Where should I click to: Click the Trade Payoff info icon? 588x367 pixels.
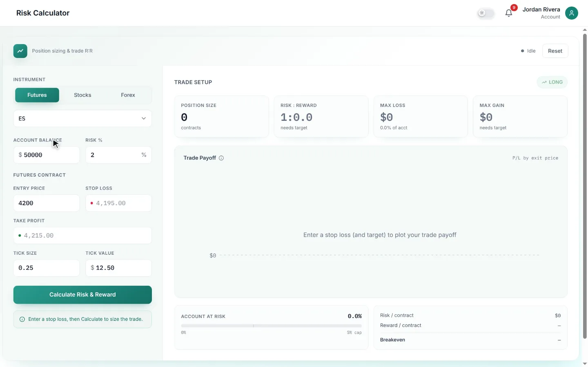coord(221,158)
